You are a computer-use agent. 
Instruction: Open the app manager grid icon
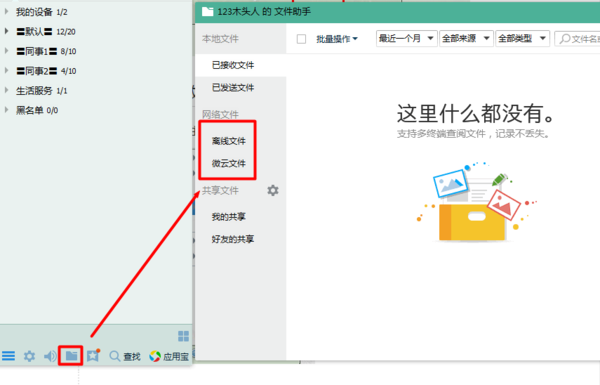pos(184,336)
